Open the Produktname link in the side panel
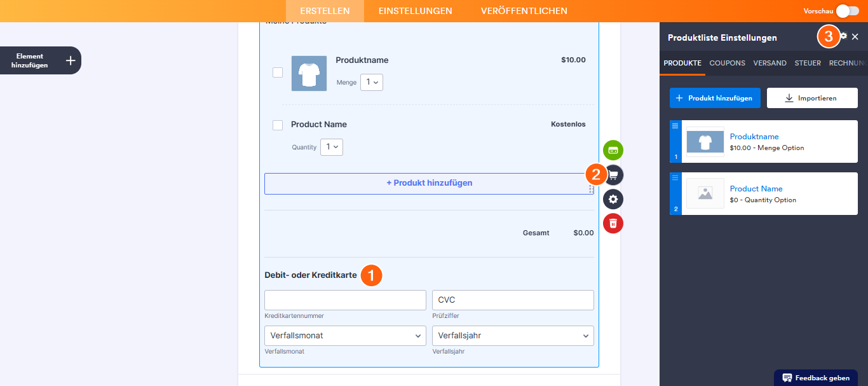This screenshot has height=386, width=868. click(754, 137)
